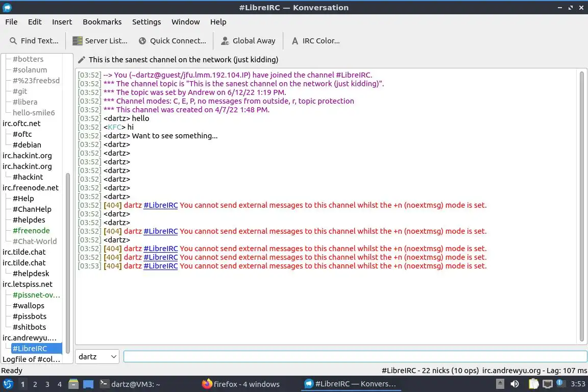Viewport: 588px width, 392px height.
Task: Select the #solanum channel
Action: pyautogui.click(x=30, y=70)
